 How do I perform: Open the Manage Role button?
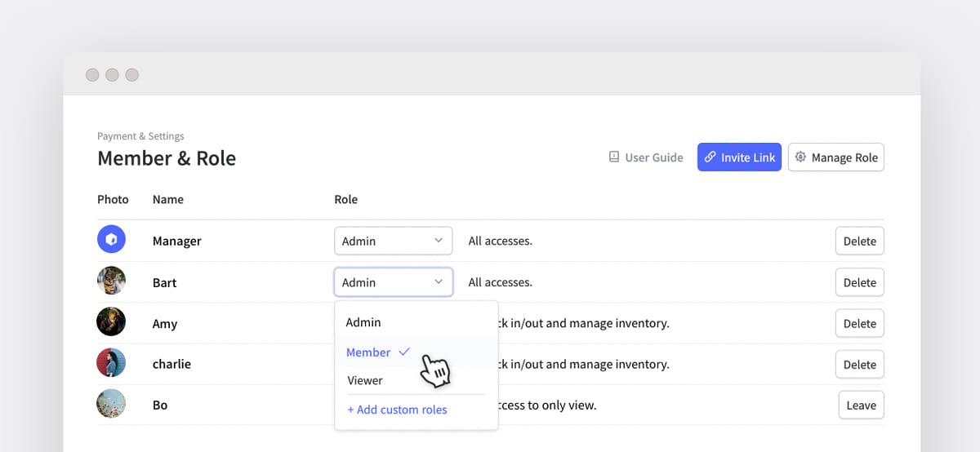836,157
